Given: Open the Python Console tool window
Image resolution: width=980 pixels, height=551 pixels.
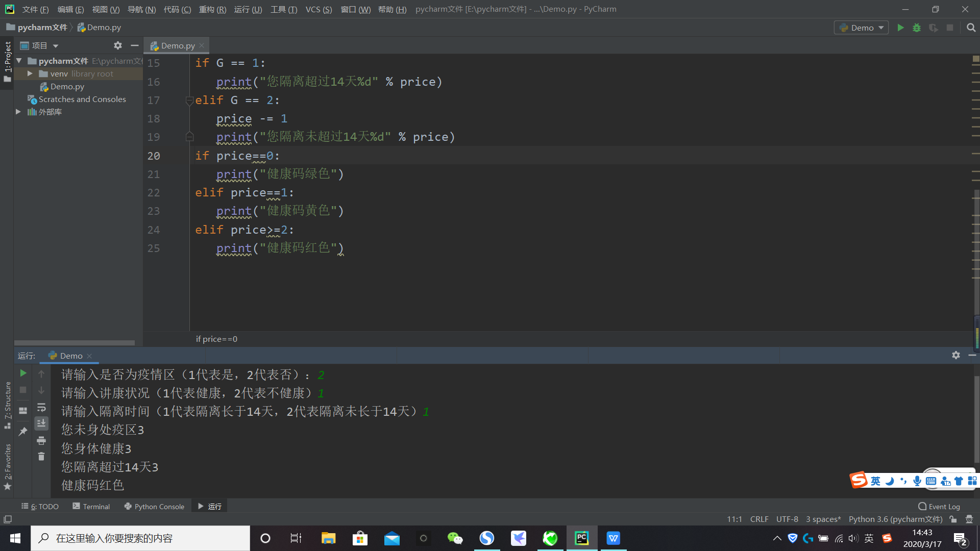Looking at the screenshot, I should click(154, 506).
